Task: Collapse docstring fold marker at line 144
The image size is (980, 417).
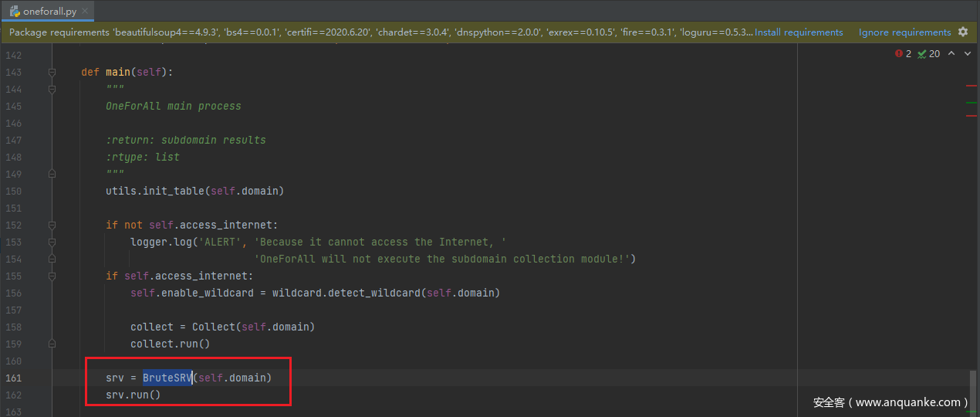Action: pos(52,89)
